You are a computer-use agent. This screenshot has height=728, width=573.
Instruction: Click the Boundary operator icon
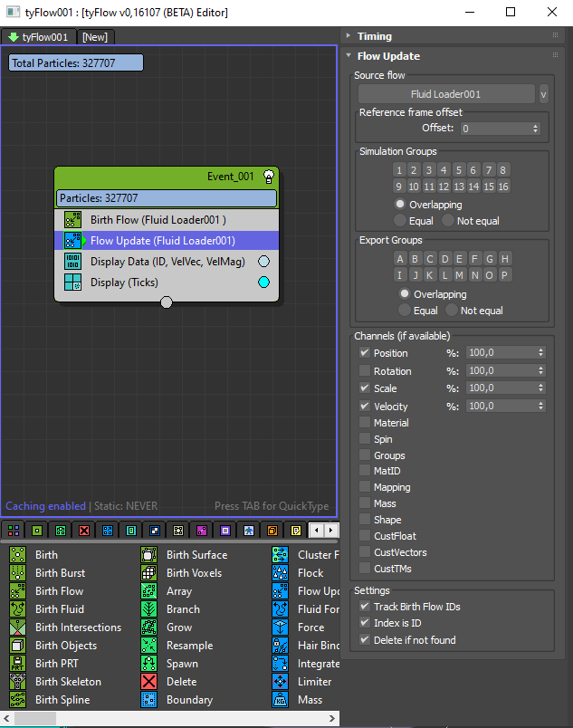(x=149, y=700)
